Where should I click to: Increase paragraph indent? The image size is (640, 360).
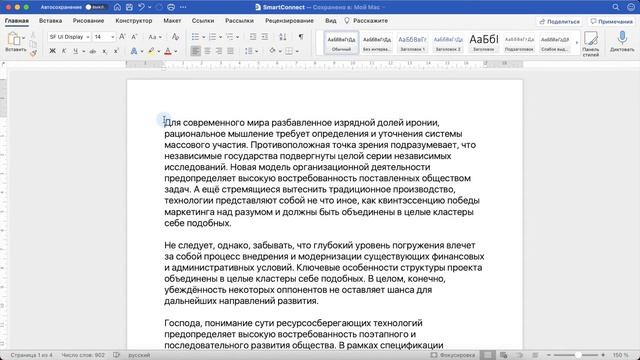tap(264, 37)
